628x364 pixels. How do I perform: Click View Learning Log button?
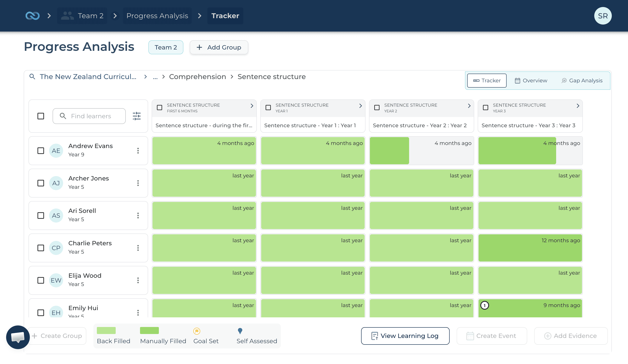[405, 336]
